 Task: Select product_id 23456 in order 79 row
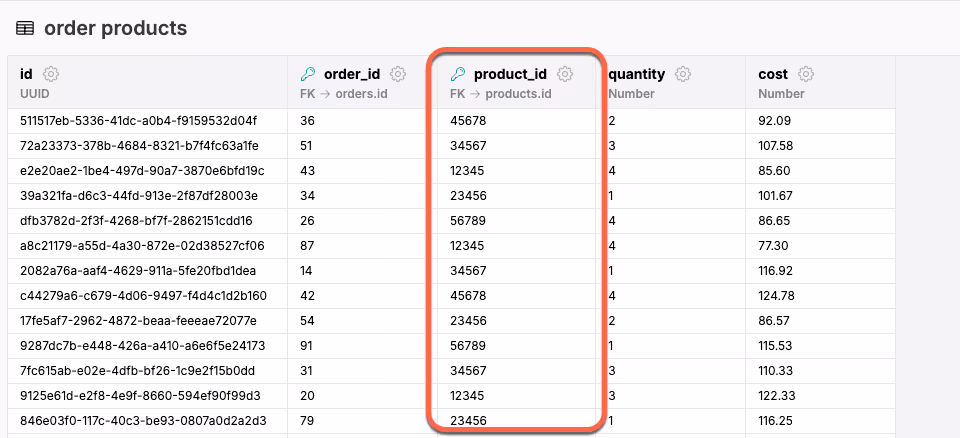[x=516, y=421]
